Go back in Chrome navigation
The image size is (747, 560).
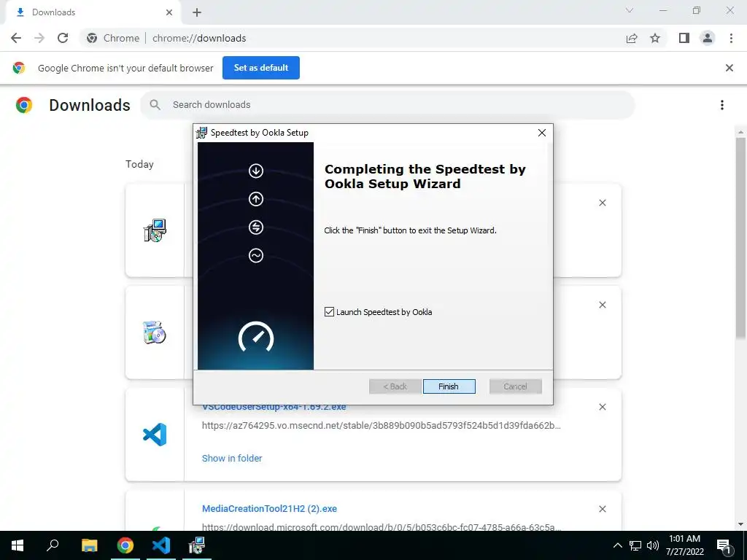[x=16, y=38]
